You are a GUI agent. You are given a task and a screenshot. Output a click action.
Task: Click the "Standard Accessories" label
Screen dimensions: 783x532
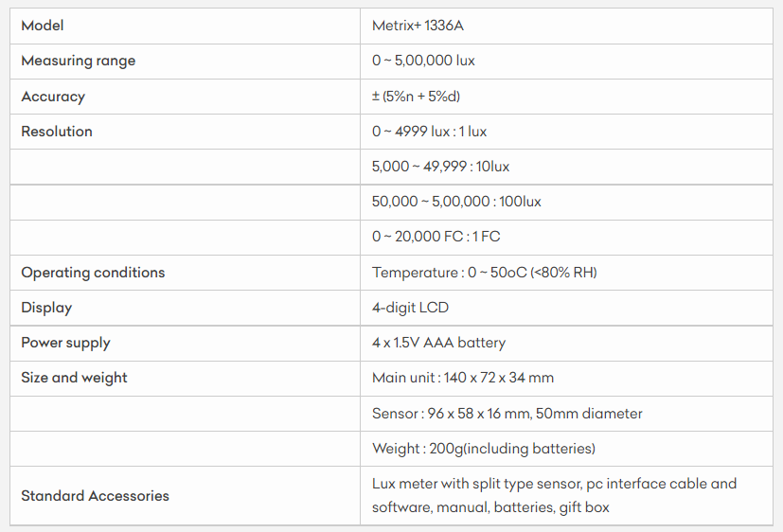pos(95,496)
